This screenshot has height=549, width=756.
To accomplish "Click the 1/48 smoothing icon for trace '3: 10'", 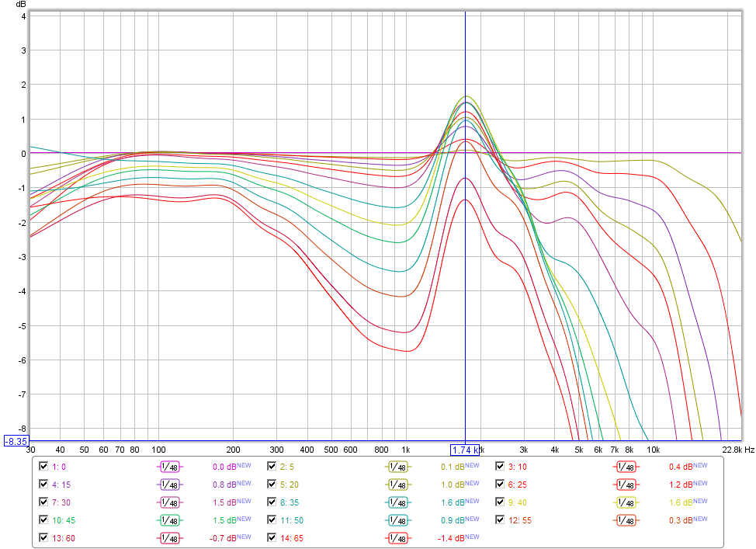I will (626, 467).
